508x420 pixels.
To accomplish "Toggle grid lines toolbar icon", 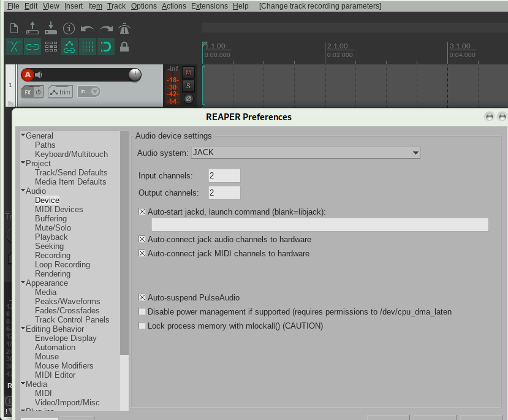I will pyautogui.click(x=88, y=47).
